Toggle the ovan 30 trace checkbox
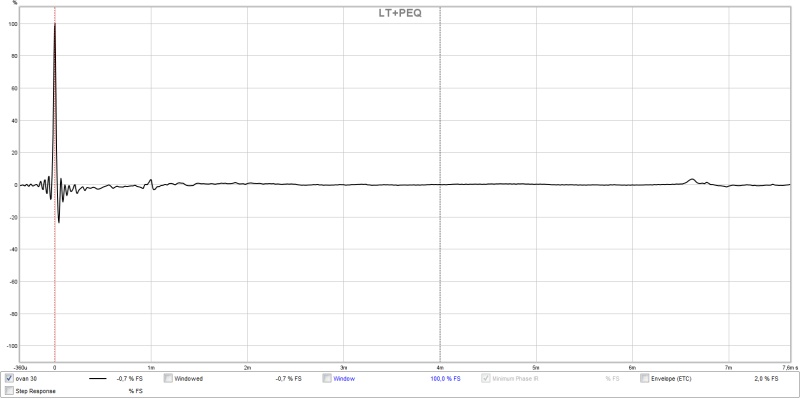The image size is (800, 399). tap(9, 379)
